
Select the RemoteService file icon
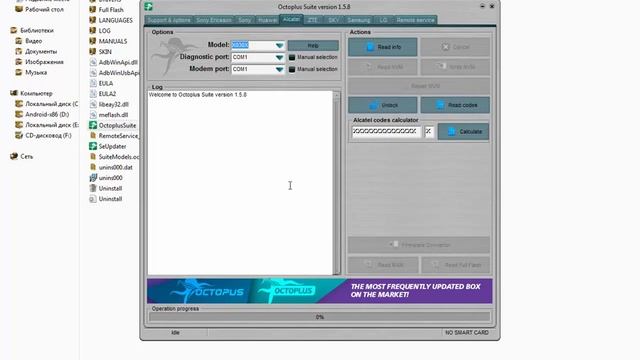(x=93, y=136)
